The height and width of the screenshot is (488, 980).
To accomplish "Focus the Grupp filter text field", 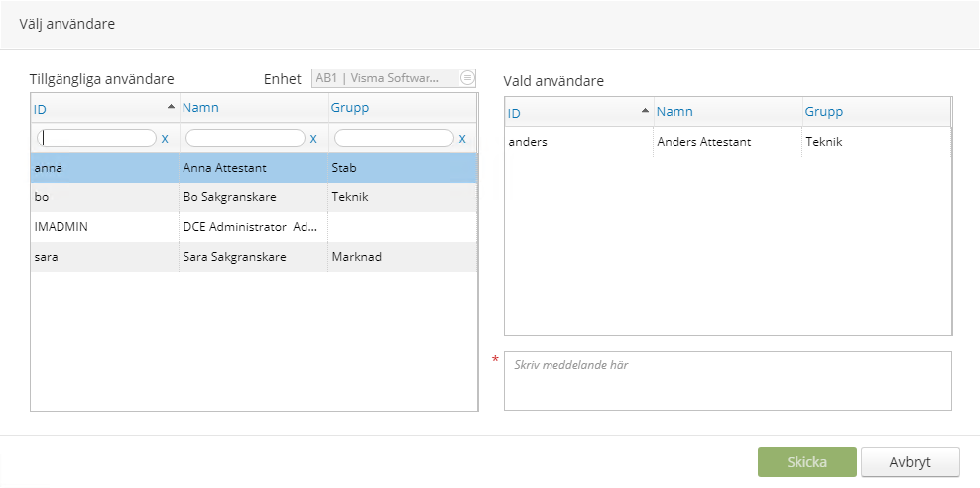I will pos(394,138).
